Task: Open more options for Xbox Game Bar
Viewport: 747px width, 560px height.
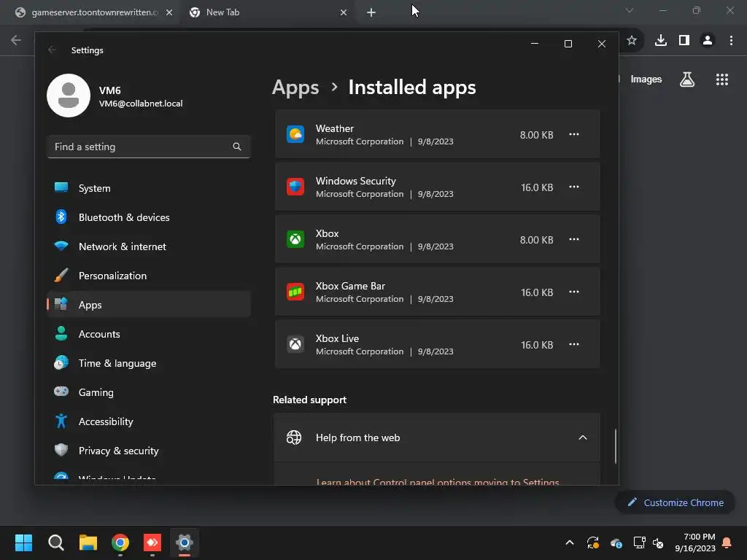Action: click(574, 292)
